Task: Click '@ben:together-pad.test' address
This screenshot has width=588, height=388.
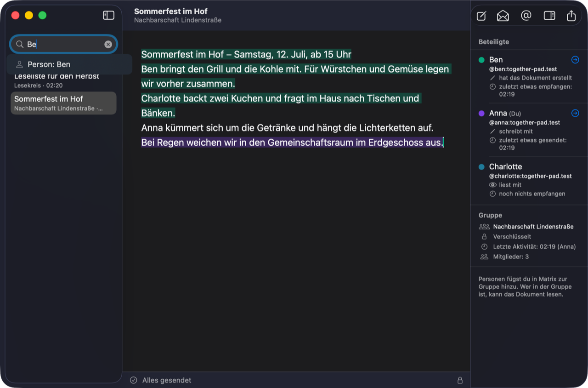Action: point(523,69)
